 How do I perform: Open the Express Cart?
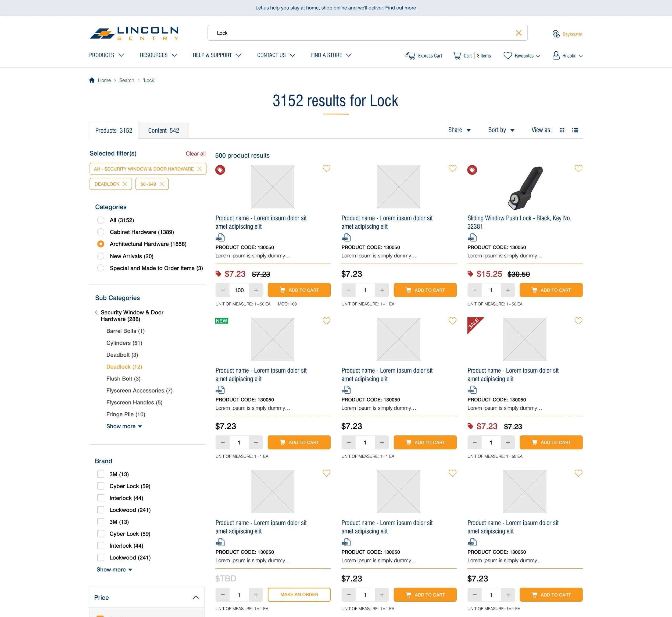click(x=423, y=55)
